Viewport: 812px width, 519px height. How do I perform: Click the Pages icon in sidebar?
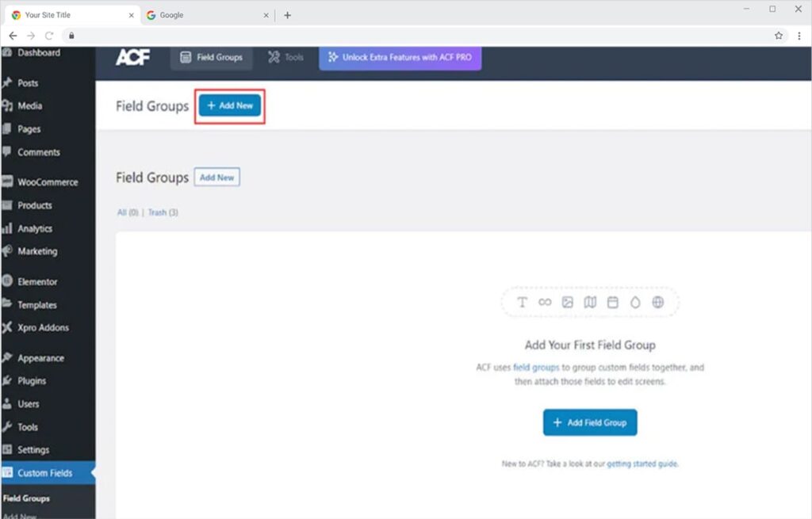click(6, 129)
